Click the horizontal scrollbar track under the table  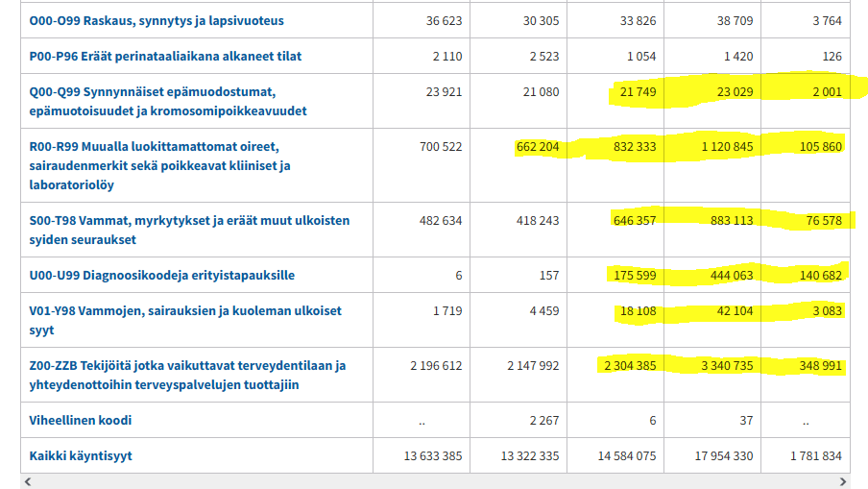coord(432,481)
